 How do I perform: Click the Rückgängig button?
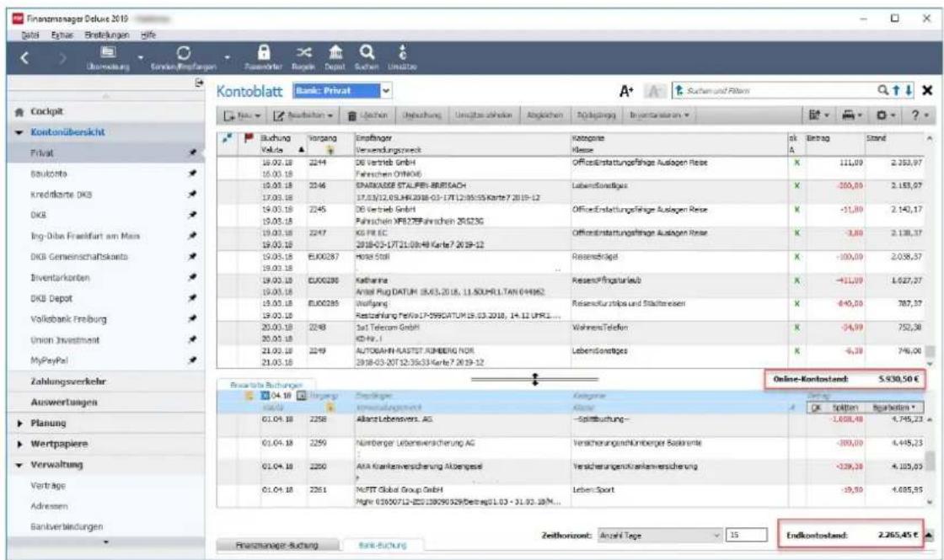point(596,115)
